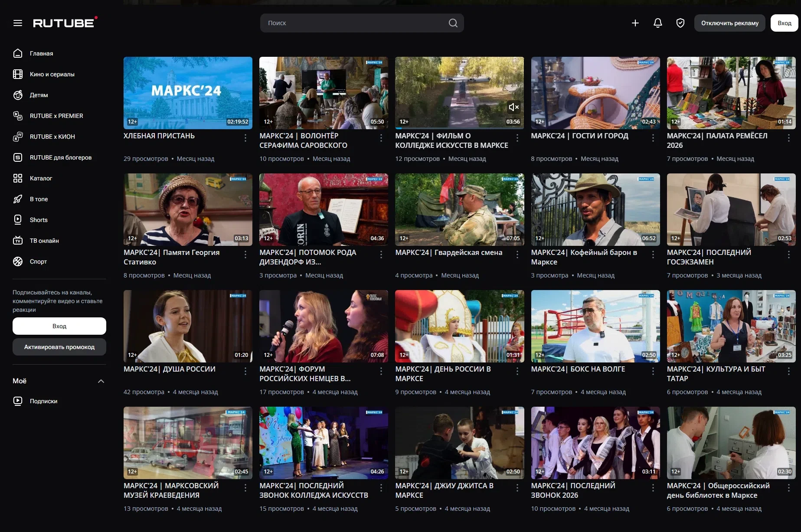The image size is (801, 532).
Task: Unmute the college film preview's muted speaker icon
Action: coord(513,107)
